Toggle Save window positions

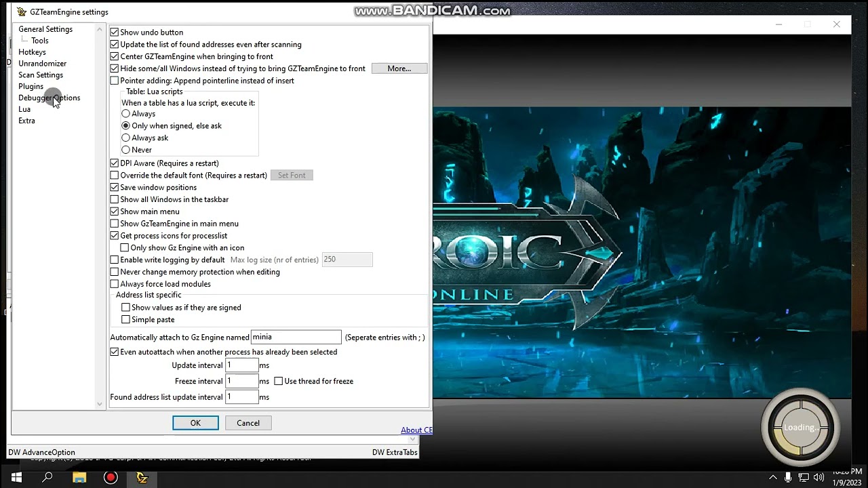(115, 188)
